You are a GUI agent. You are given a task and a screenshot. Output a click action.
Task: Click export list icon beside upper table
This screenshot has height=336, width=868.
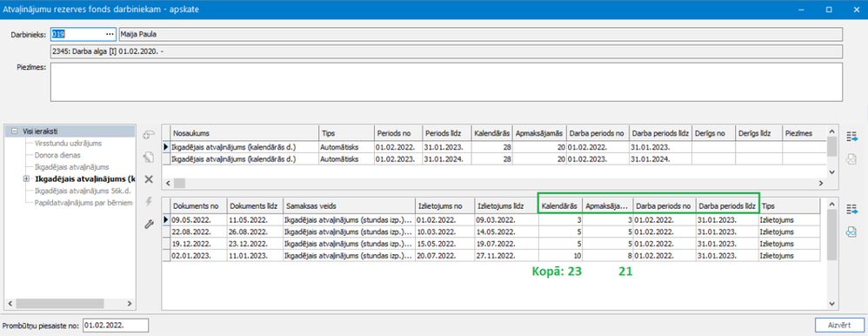(852, 136)
